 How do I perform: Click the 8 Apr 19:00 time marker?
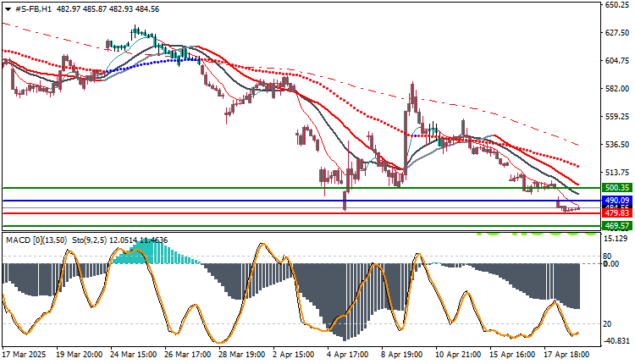click(402, 355)
